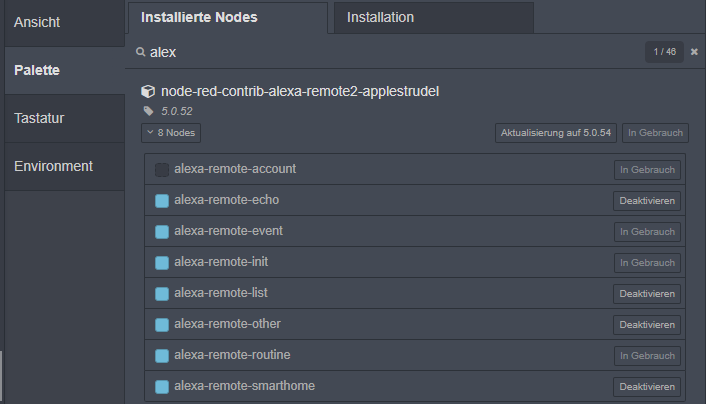706x404 pixels.
Task: Click the alexa-remote-init node color icon
Action: 162,262
